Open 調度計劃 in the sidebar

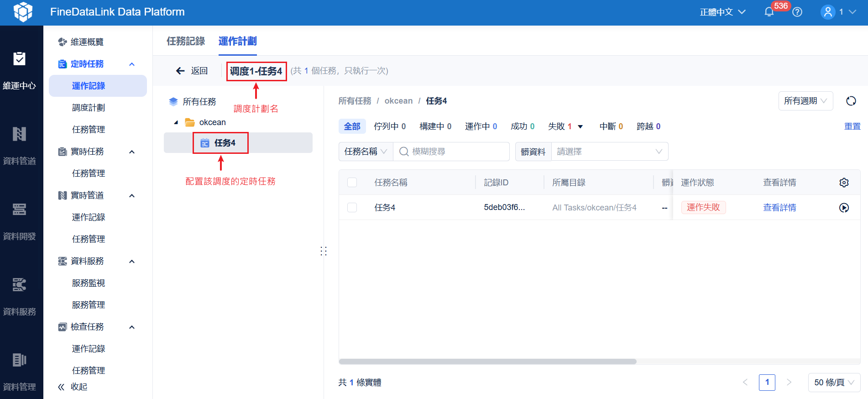click(x=89, y=108)
